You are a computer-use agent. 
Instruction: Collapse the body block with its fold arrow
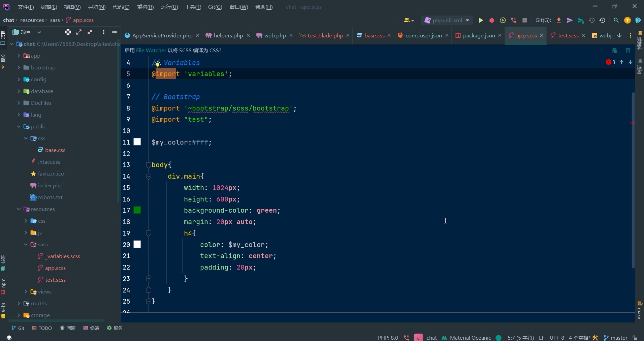148,165
